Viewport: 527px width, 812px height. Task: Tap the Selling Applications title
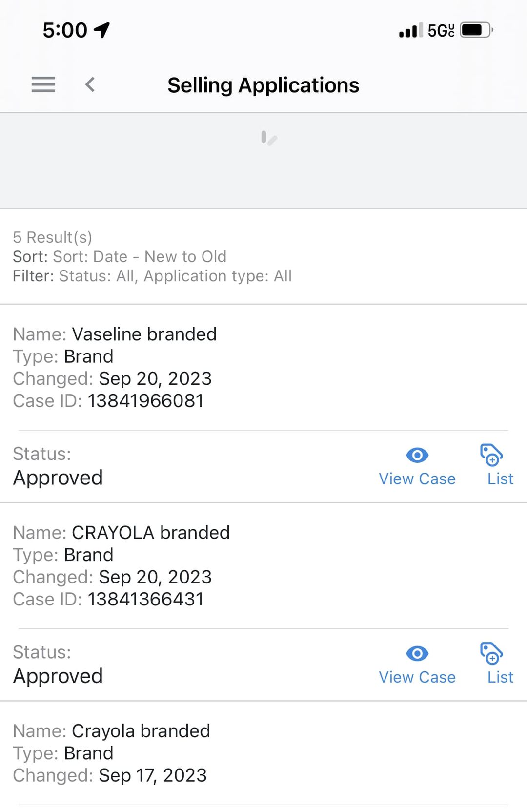pyautogui.click(x=263, y=85)
